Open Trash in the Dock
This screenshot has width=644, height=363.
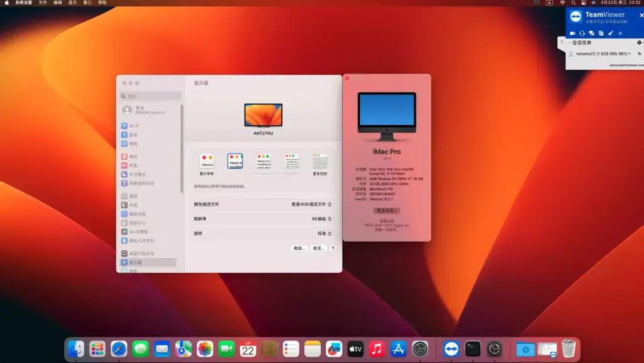[569, 349]
